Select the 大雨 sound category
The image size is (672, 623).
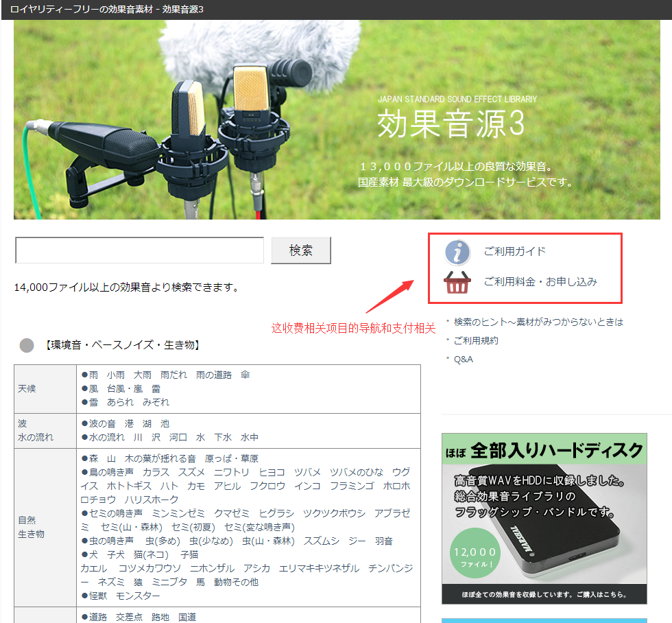[143, 375]
